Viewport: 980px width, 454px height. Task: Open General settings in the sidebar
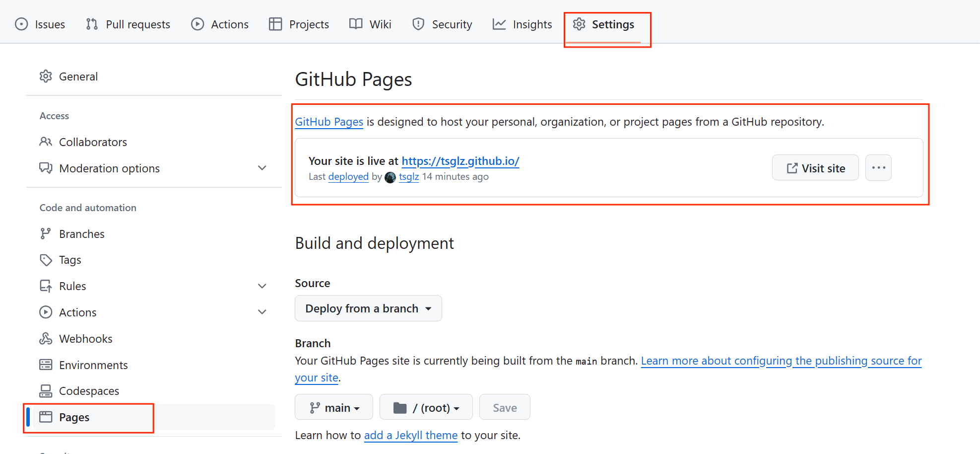tap(78, 76)
